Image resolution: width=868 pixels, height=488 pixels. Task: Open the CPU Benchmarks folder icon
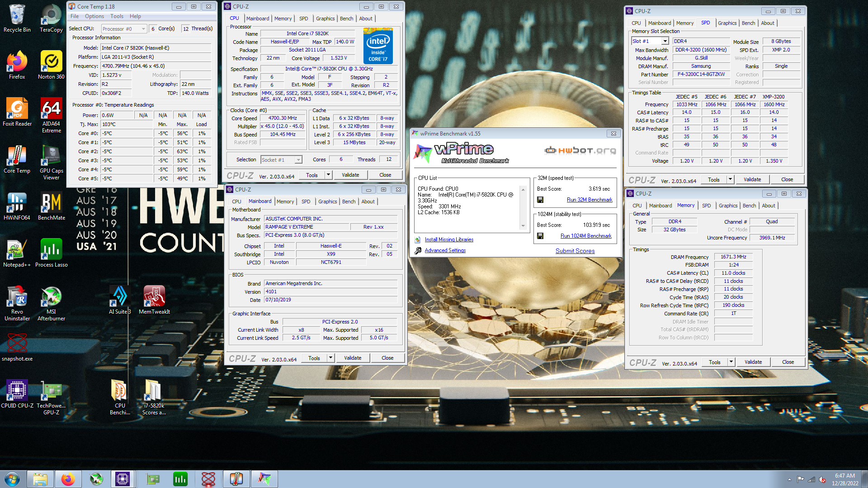click(x=120, y=397)
